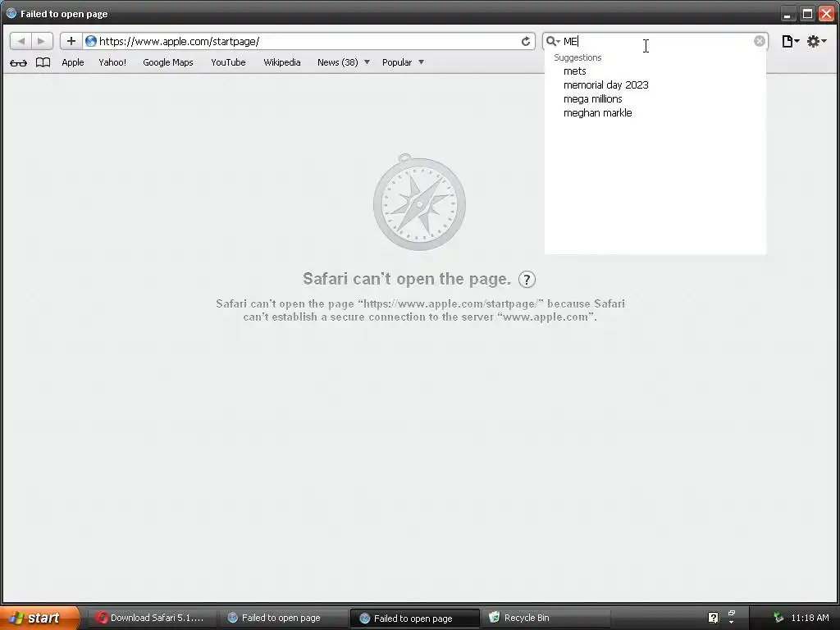Switch to Download Safari 5.1 taskbar item
The image size is (840, 630).
point(151,618)
